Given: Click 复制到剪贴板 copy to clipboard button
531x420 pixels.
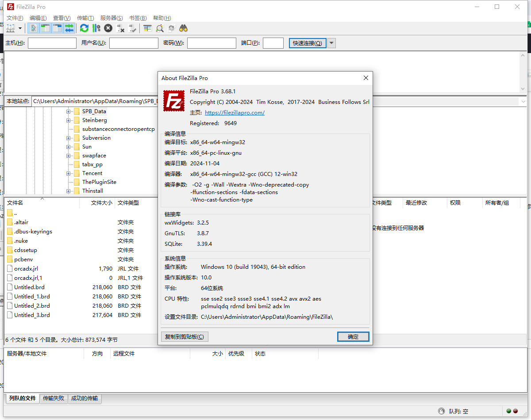Looking at the screenshot, I should [x=185, y=336].
